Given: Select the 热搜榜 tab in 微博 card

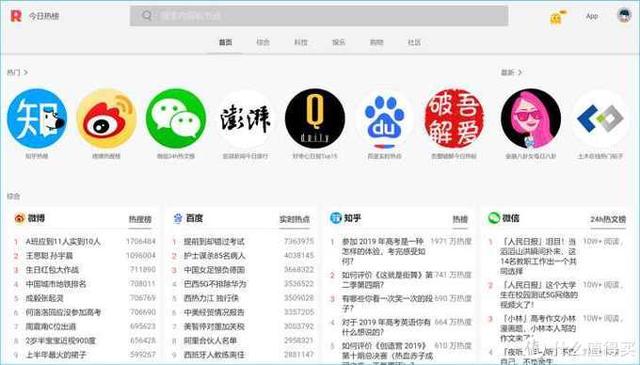Looking at the screenshot, I should click(140, 219).
